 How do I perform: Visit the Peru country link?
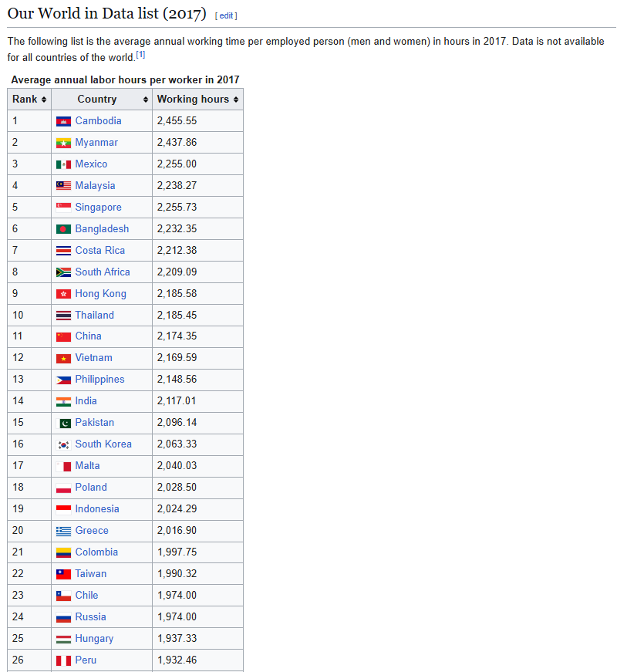pos(86,660)
